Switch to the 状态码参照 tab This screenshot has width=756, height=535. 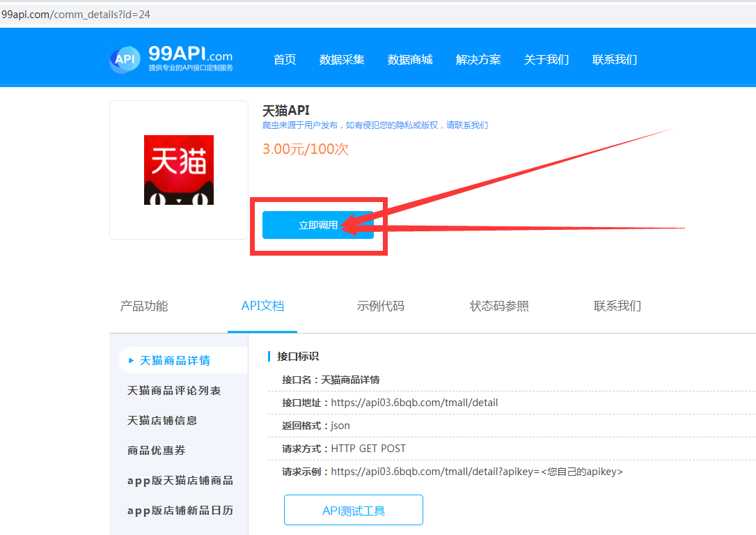499,306
